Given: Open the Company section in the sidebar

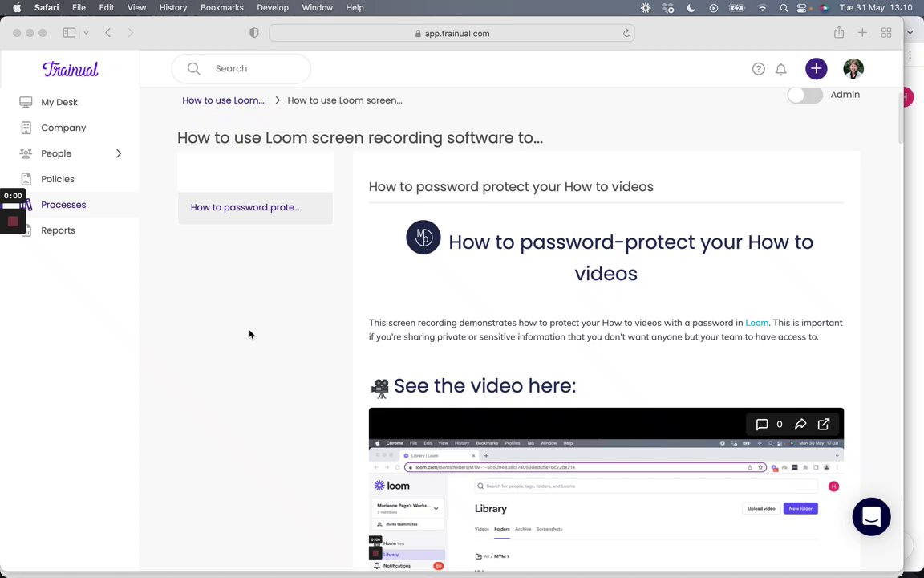Looking at the screenshot, I should pos(63,128).
